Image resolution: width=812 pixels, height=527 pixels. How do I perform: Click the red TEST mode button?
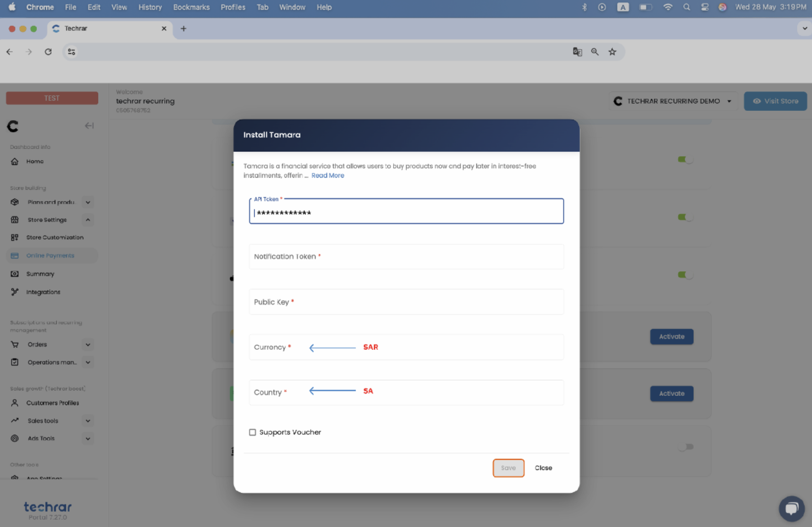click(x=52, y=98)
